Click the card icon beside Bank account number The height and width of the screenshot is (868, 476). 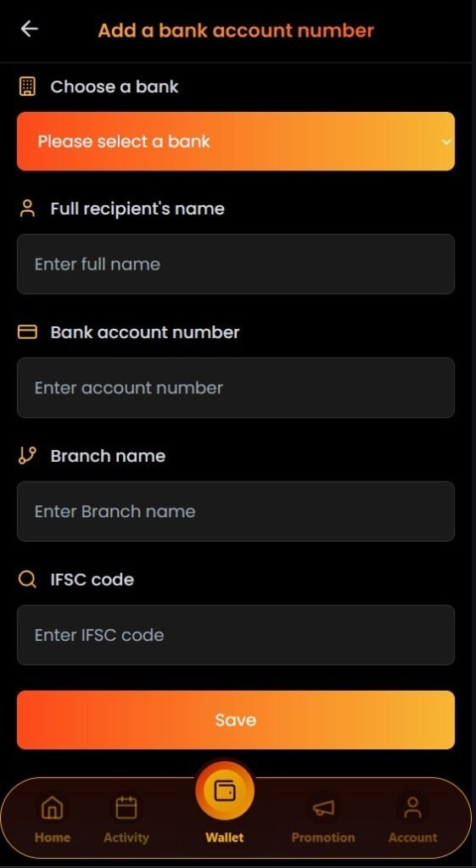tap(27, 332)
